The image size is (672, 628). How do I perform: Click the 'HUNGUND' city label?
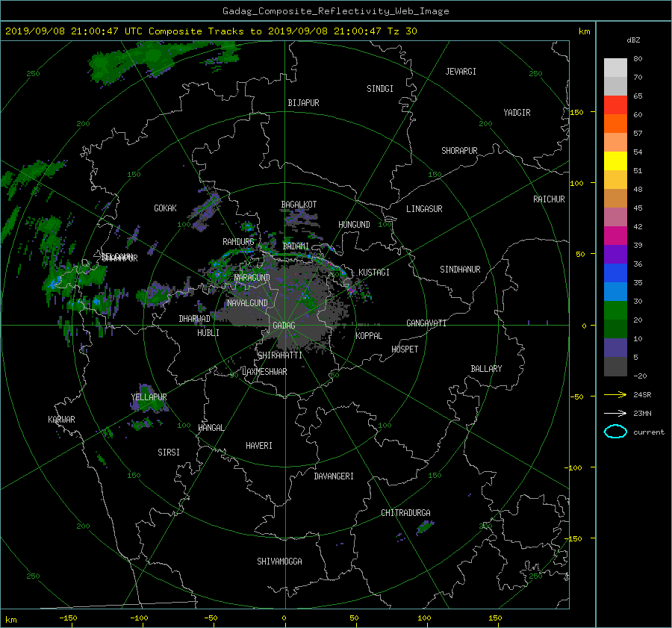(x=354, y=225)
